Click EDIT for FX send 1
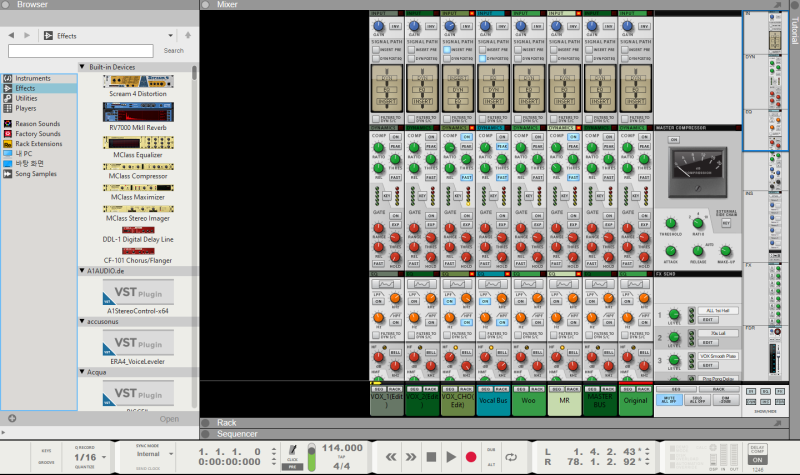This screenshot has height=475, width=800. click(x=708, y=320)
